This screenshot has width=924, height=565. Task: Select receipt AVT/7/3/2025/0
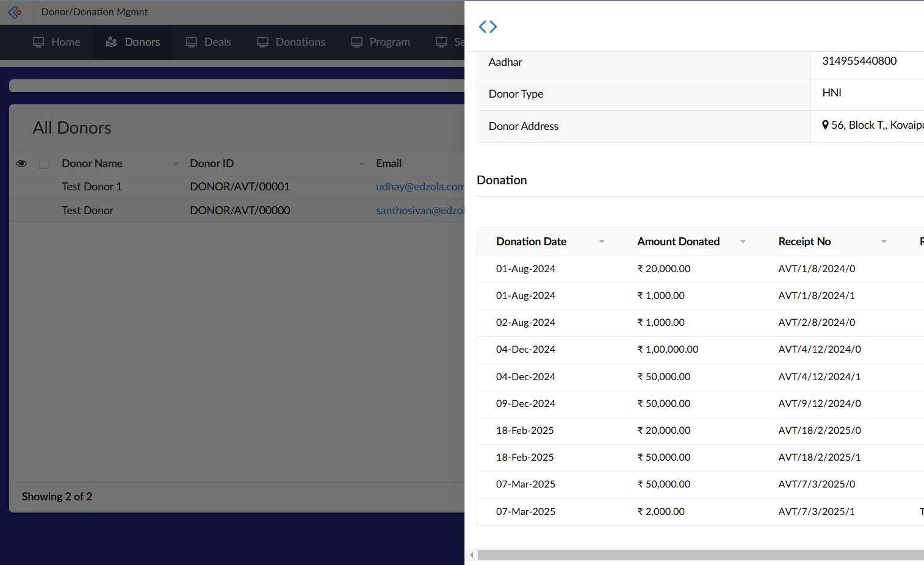pyautogui.click(x=817, y=484)
